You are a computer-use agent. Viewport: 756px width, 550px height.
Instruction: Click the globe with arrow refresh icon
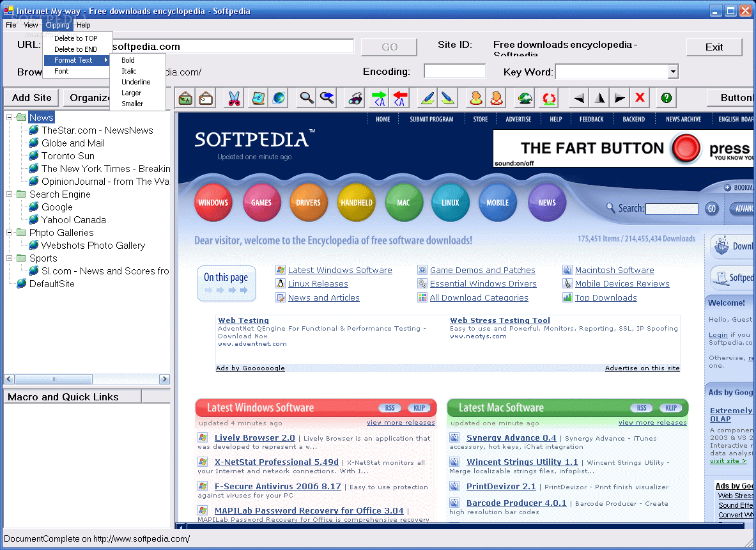(525, 98)
